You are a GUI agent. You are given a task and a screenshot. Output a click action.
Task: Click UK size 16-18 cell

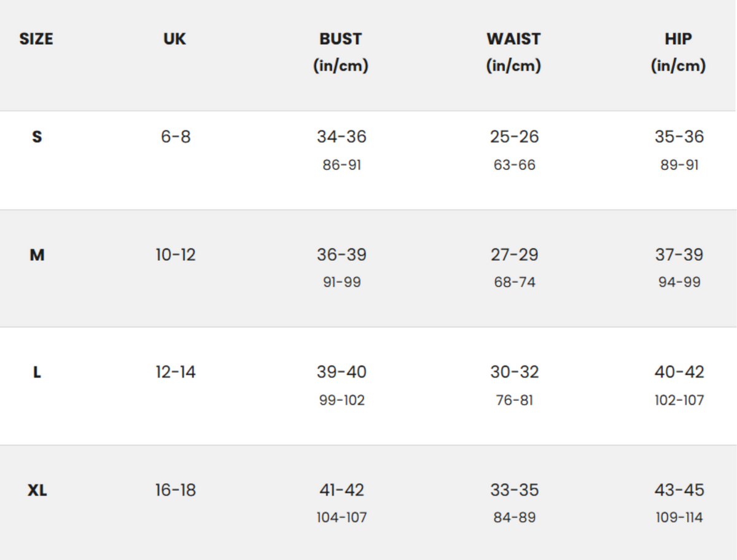176,491
